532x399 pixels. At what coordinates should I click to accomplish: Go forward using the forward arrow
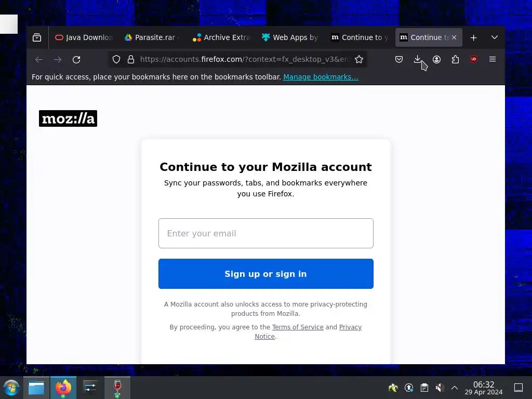(x=58, y=59)
